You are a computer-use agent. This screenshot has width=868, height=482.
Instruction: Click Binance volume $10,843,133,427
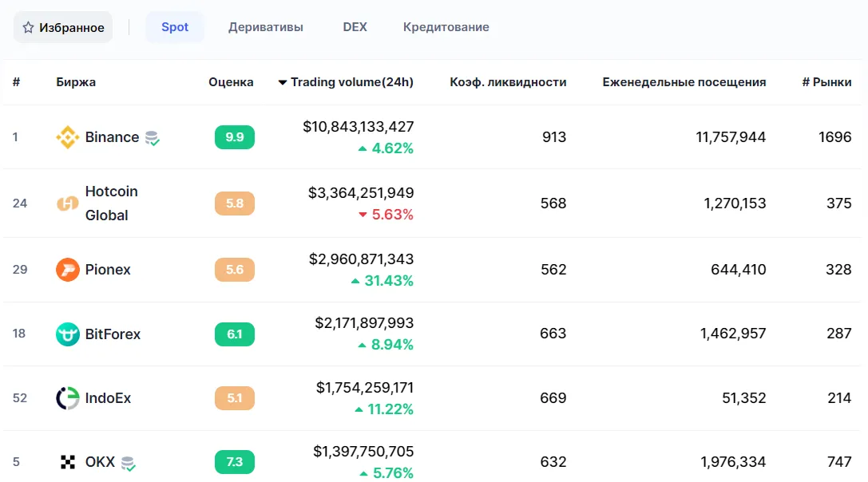pyautogui.click(x=359, y=127)
